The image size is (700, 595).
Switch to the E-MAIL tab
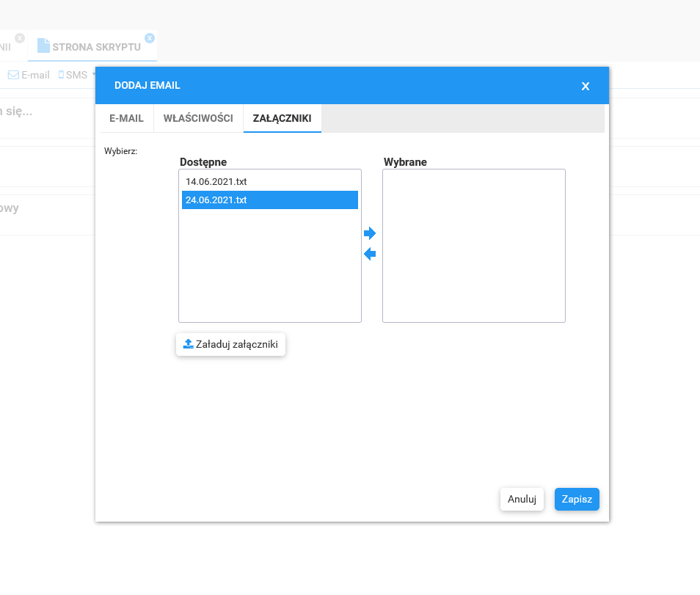(126, 118)
